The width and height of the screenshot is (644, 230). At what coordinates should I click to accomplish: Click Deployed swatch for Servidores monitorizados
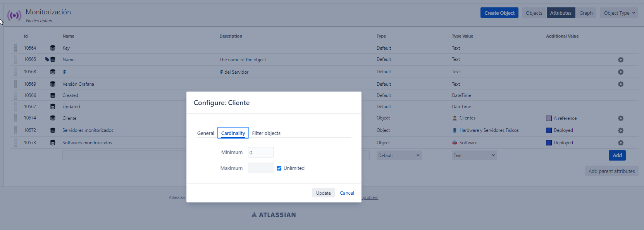pyautogui.click(x=549, y=130)
